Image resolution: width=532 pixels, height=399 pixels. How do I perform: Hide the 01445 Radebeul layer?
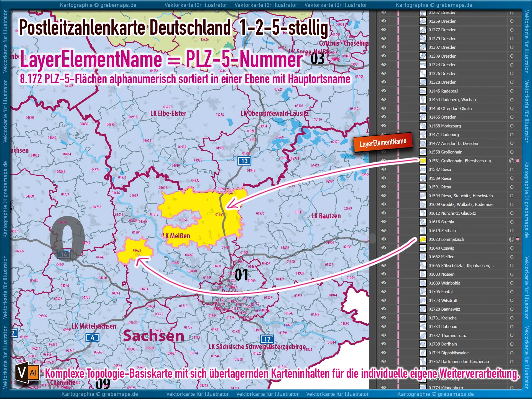coord(383,91)
